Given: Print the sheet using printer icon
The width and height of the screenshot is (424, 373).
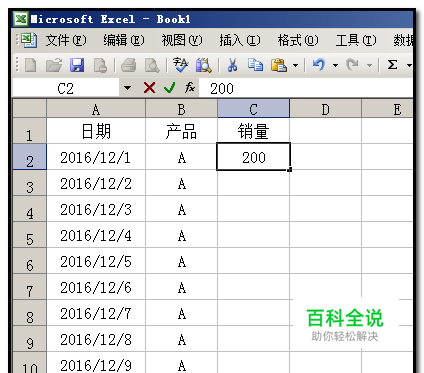Looking at the screenshot, I should coord(128,65).
